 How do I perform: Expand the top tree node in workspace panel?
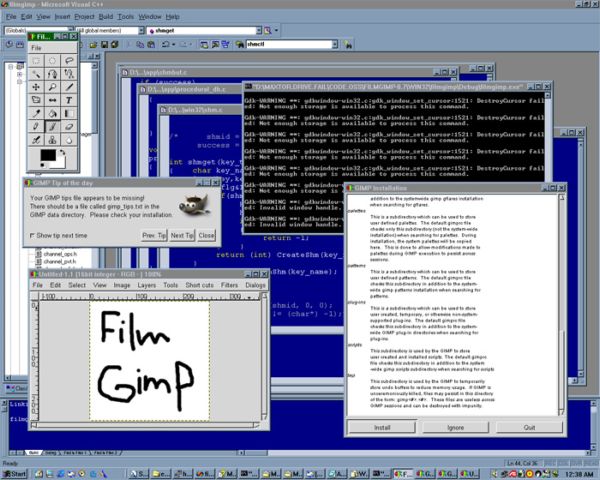(9, 68)
